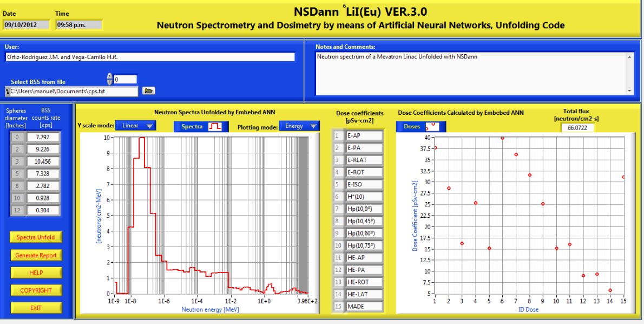Click the Generate Report button
The width and height of the screenshot is (644, 324).
pyautogui.click(x=36, y=255)
